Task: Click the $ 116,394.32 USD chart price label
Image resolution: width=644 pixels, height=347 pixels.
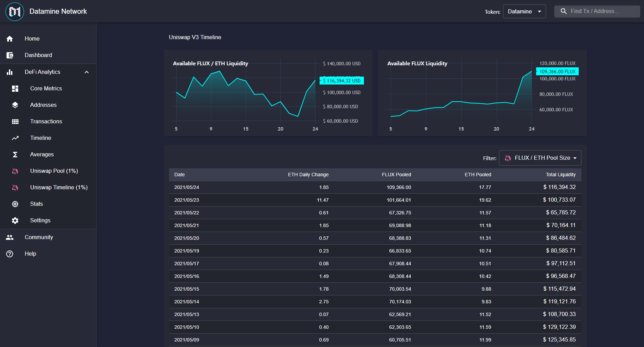Action: [342, 81]
